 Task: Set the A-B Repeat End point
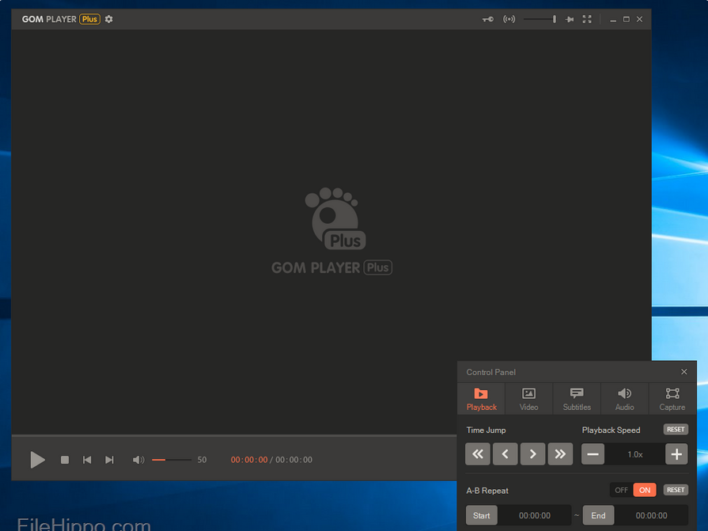(x=598, y=515)
